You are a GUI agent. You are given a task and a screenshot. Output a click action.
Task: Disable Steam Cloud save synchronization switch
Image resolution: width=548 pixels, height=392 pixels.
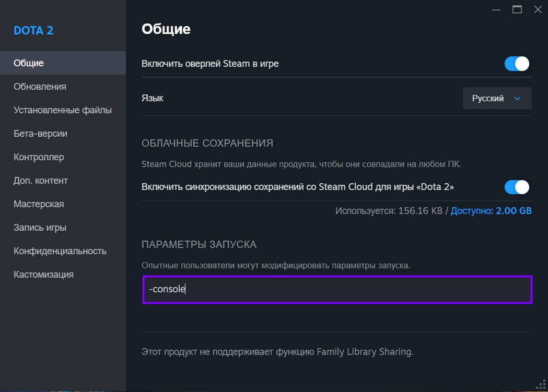point(517,187)
